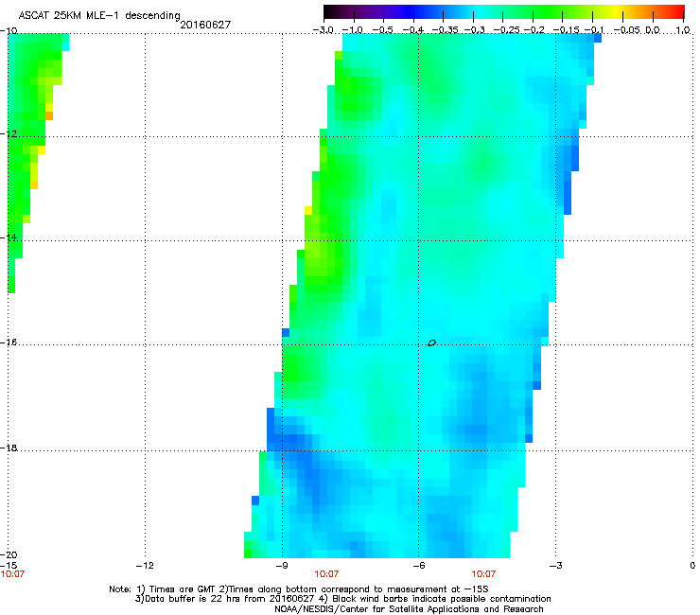Viewport: 700px width, 615px height.
Task: Click the small black island outline marker
Action: (431, 343)
